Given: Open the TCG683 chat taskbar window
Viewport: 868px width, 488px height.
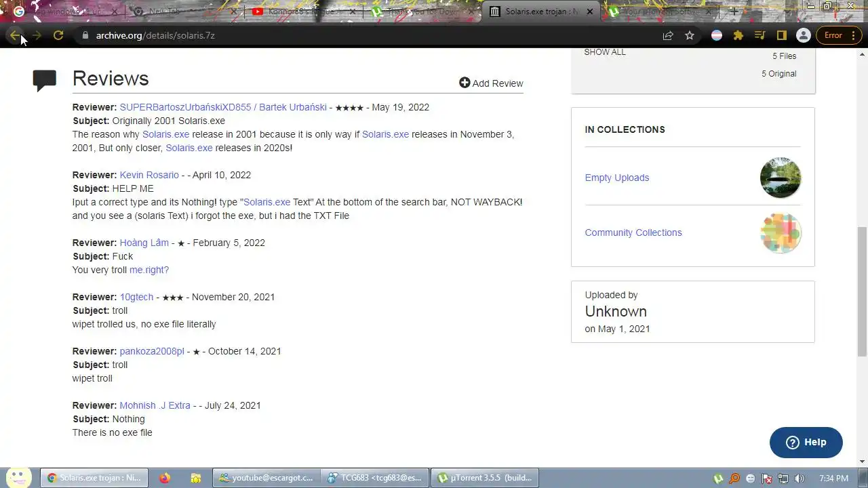Looking at the screenshot, I should pyautogui.click(x=375, y=478).
